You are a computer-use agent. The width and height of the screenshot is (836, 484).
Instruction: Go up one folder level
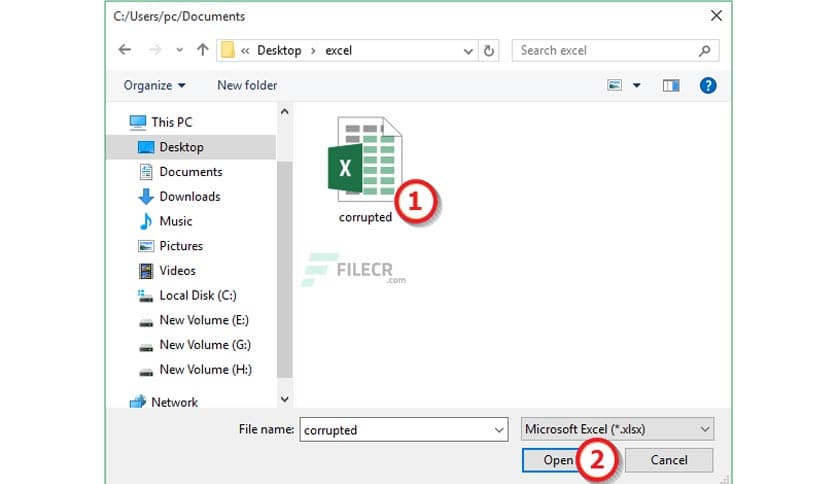[203, 50]
